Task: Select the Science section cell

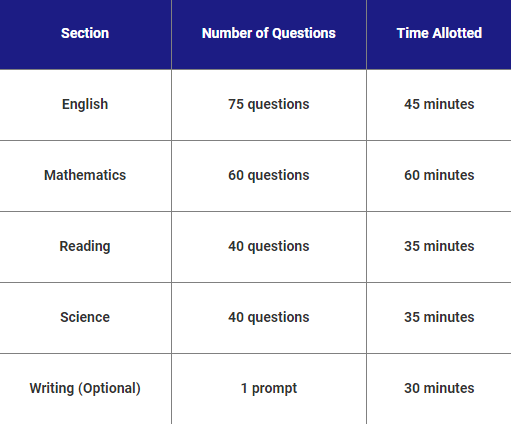Action: coord(85,317)
